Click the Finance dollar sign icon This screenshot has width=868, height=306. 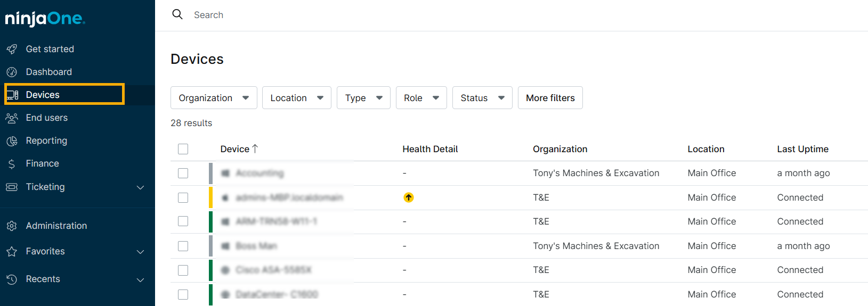12,164
